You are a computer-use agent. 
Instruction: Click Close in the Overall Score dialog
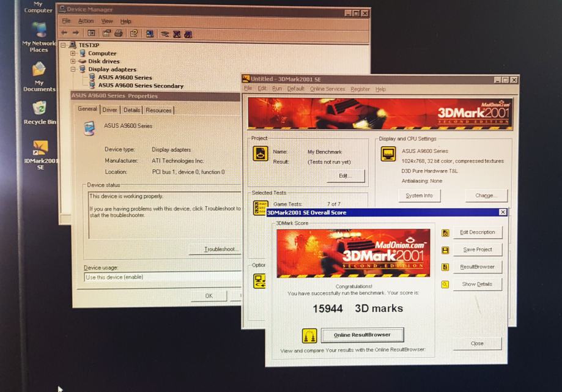[x=477, y=344]
